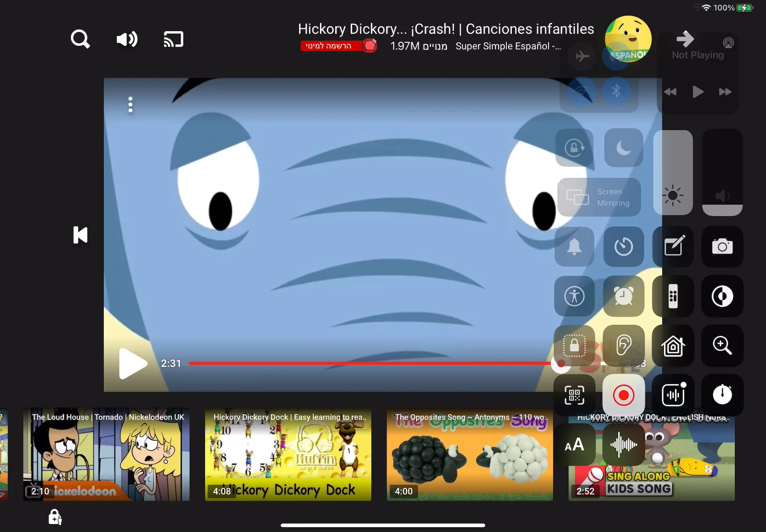Open the Home app controls
This screenshot has width=766, height=532.
[x=673, y=346]
